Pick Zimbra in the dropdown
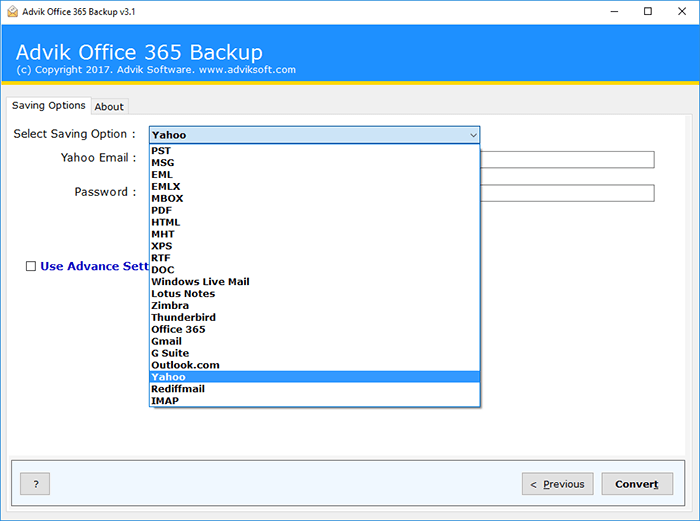Image resolution: width=700 pixels, height=521 pixels. coord(315,306)
